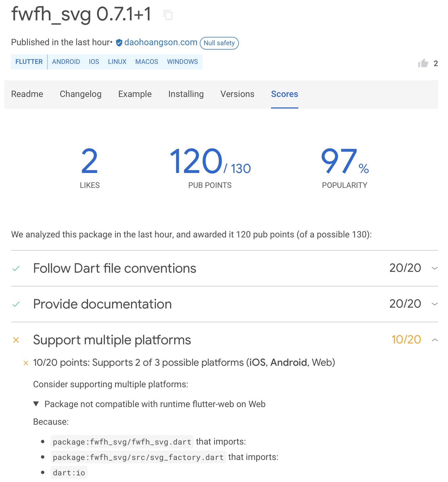The width and height of the screenshot is (448, 482).
Task: Click the verified publisher shield icon
Action: [x=119, y=42]
